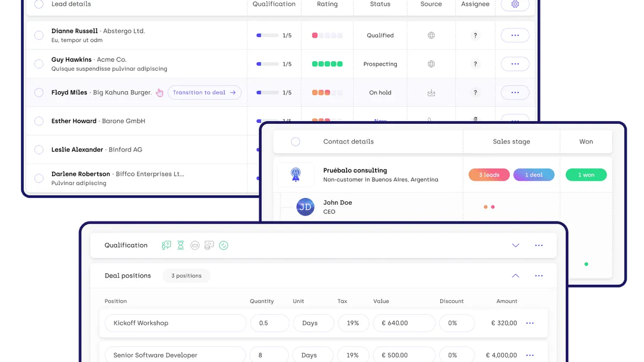Click the 1 won badge

tap(586, 175)
